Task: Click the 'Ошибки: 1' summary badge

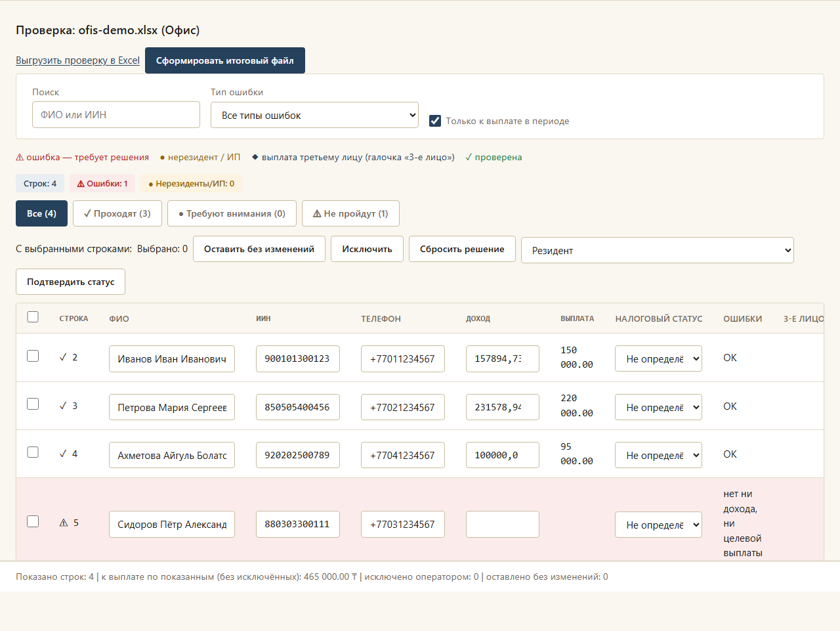Action: 102,183
